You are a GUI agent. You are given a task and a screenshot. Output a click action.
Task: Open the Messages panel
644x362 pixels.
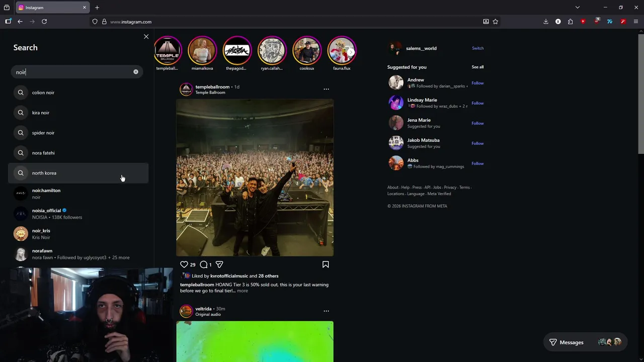click(x=586, y=342)
